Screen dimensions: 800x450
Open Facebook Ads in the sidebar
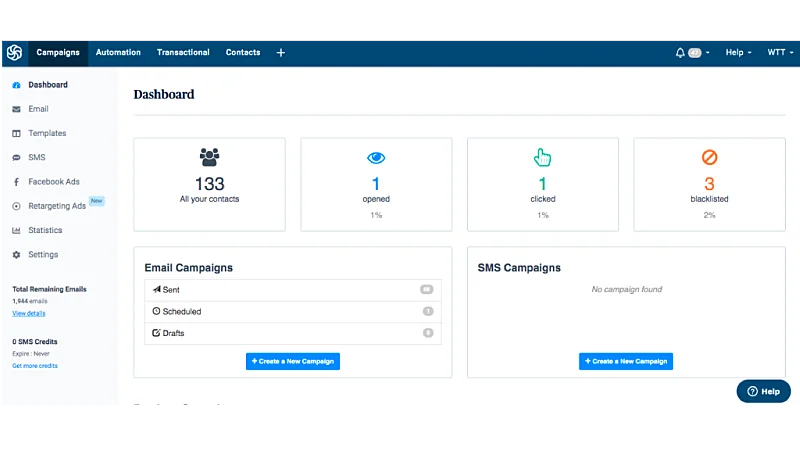(x=54, y=182)
